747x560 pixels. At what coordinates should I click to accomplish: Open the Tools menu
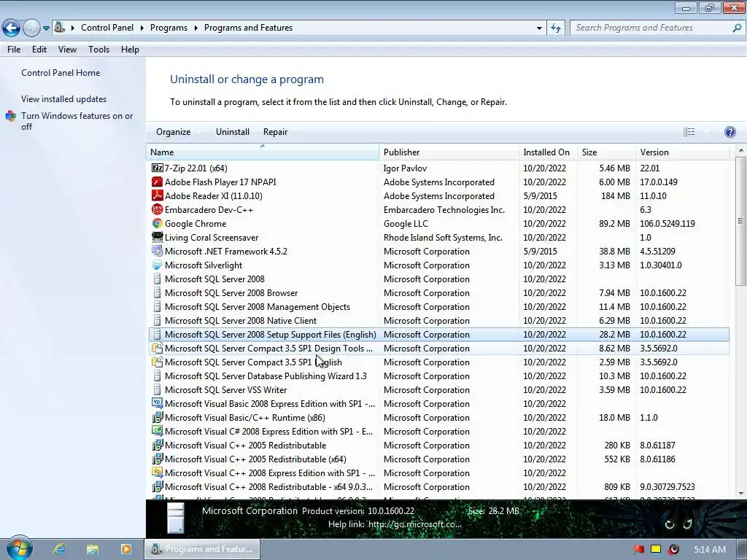tap(98, 50)
